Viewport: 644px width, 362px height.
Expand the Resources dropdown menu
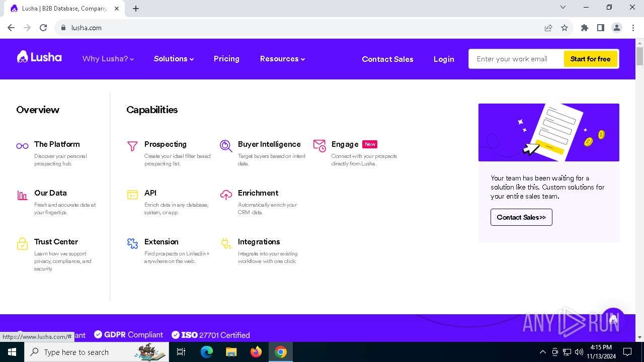[x=282, y=59]
